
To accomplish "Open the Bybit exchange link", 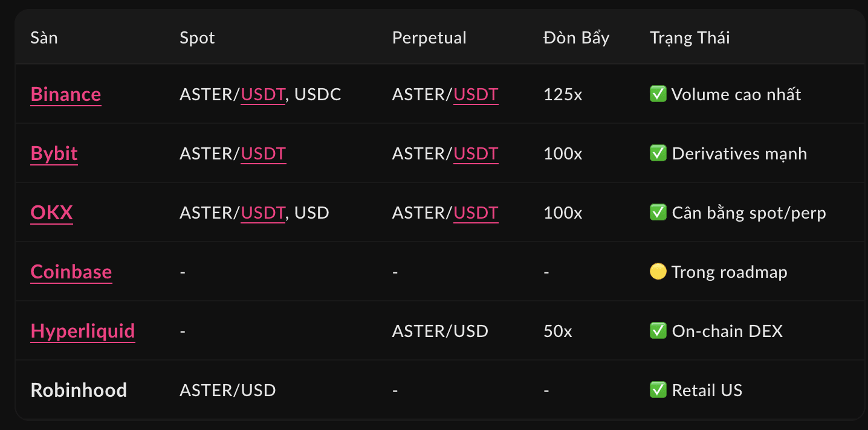I will point(54,153).
